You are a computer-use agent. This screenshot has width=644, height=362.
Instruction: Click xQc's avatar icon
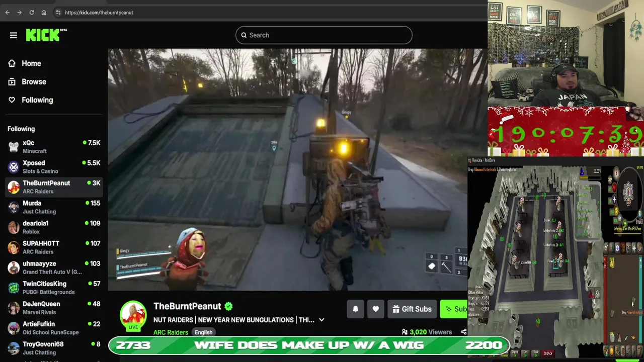pos(14,147)
